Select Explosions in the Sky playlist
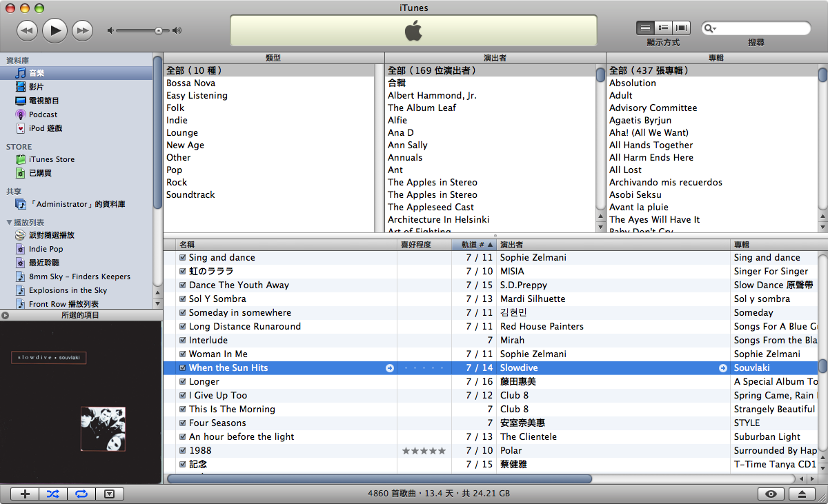 (x=76, y=290)
